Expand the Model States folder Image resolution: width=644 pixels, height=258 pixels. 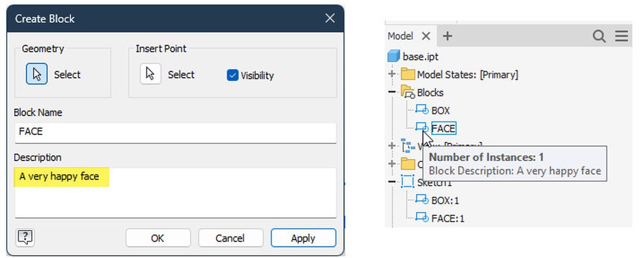coord(392,75)
